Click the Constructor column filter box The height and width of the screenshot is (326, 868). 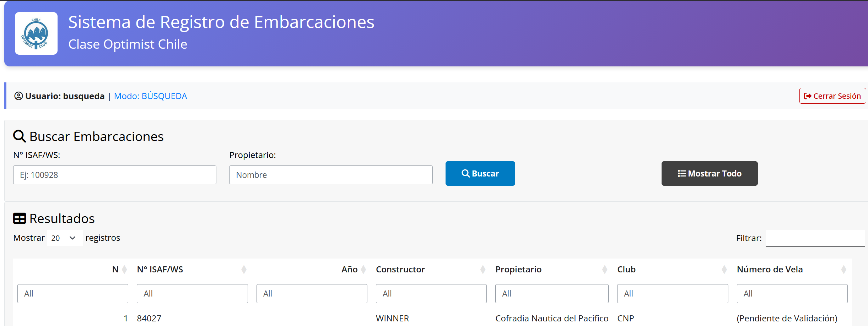pyautogui.click(x=431, y=294)
